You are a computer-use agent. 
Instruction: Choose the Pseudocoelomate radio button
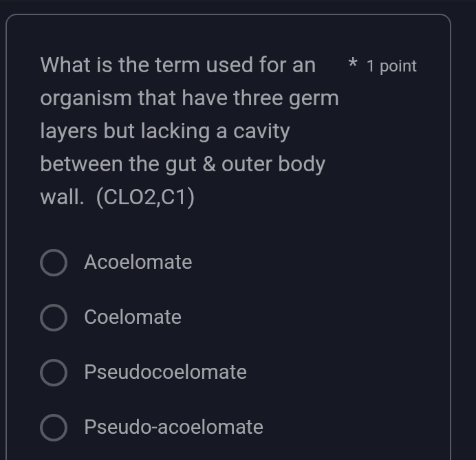point(54,373)
